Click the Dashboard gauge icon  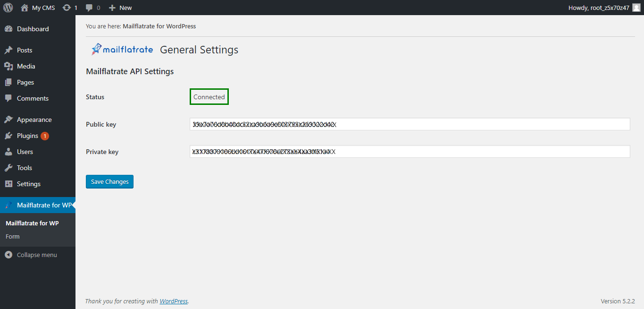8,29
